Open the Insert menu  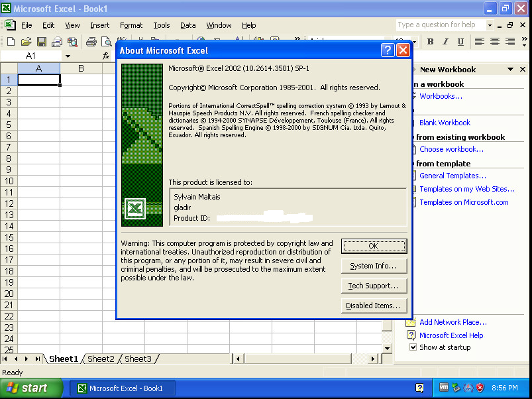tap(100, 25)
